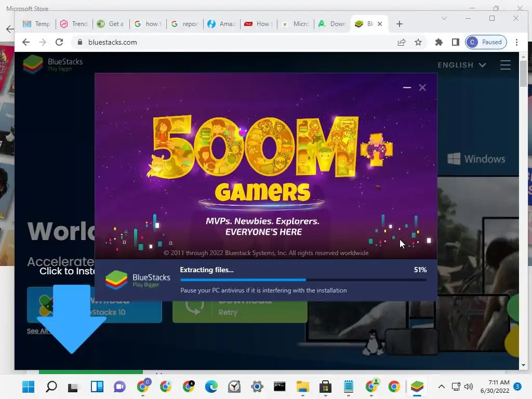This screenshot has width=532, height=399.
Task: Click the scrollbar down arrow
Action: 523,365
